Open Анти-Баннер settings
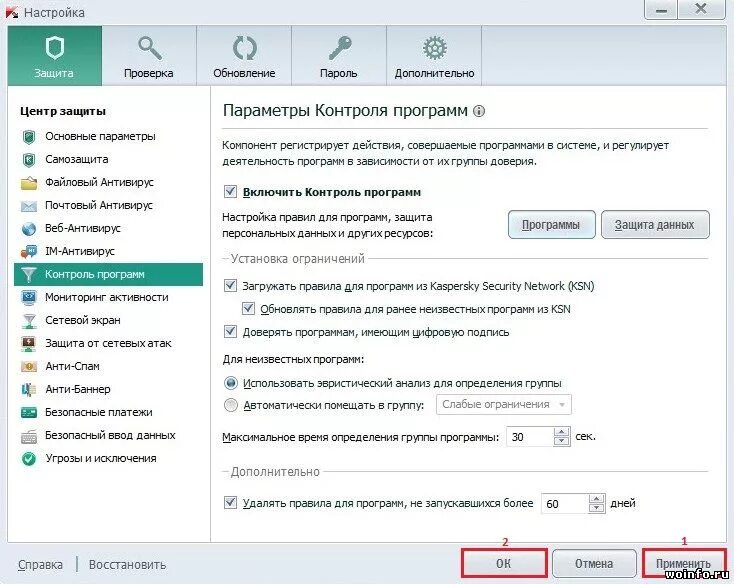 [x=78, y=389]
